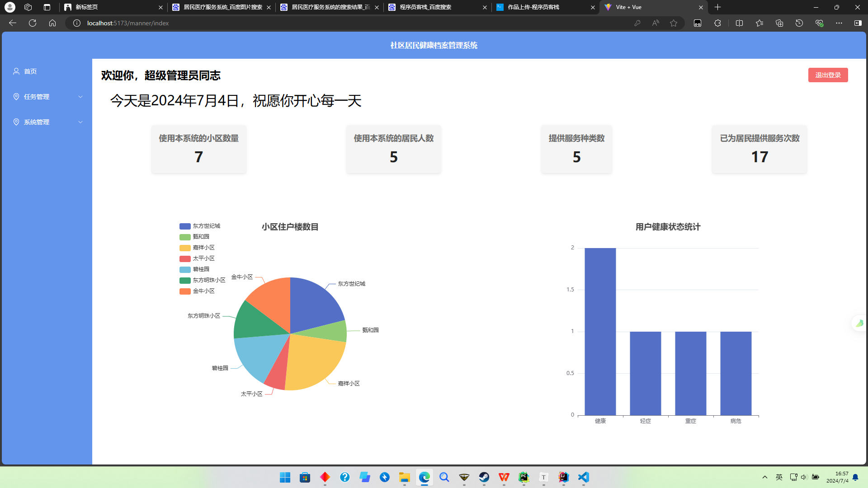Click the 健康 bar in health chart
Screen dimensions: 868x488
click(x=600, y=332)
